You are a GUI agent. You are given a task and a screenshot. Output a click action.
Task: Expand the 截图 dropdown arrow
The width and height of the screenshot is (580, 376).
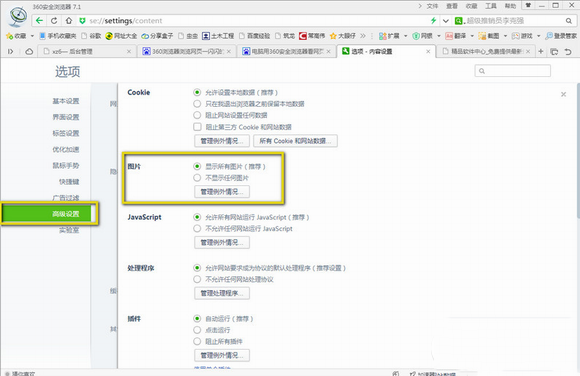(x=505, y=36)
